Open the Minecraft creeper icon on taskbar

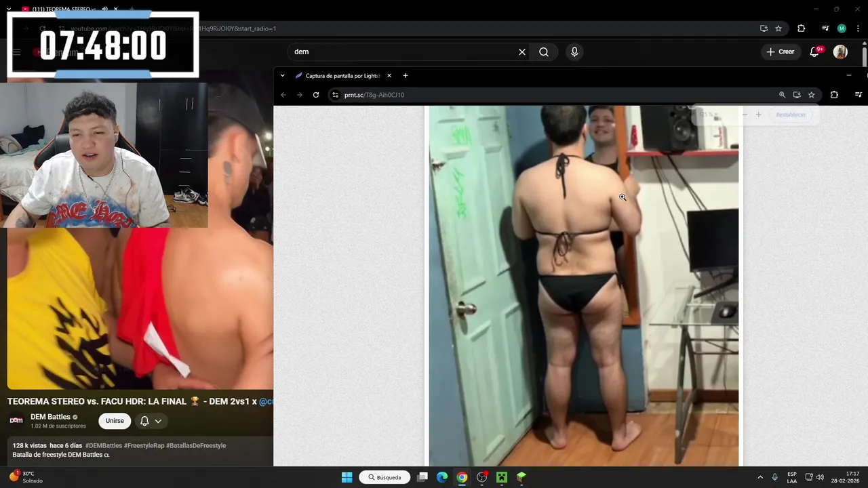pyautogui.click(x=502, y=477)
